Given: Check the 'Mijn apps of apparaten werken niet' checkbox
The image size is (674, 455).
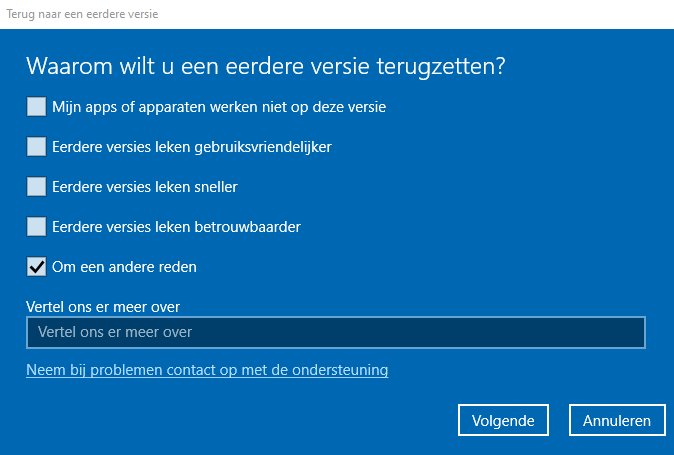Looking at the screenshot, I should click(37, 106).
